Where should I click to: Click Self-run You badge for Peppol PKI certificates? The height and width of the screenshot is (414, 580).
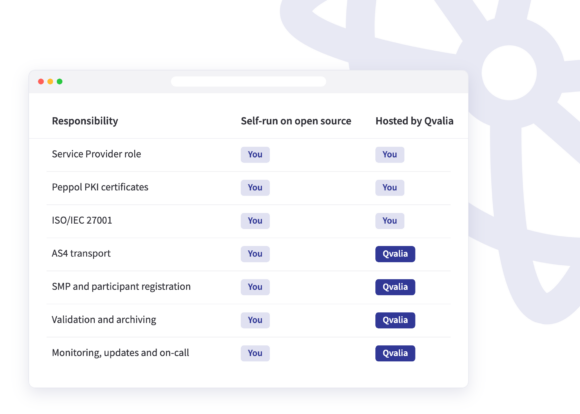tap(255, 188)
